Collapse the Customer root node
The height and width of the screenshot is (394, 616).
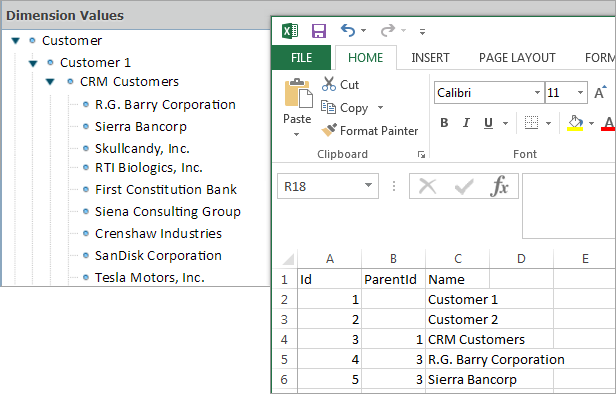pyautogui.click(x=16, y=40)
